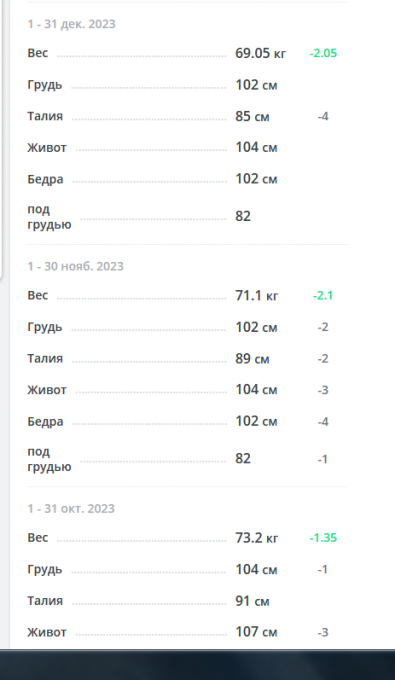Select the November Талия 89 см value
This screenshot has height=680, width=395.
[252, 359]
